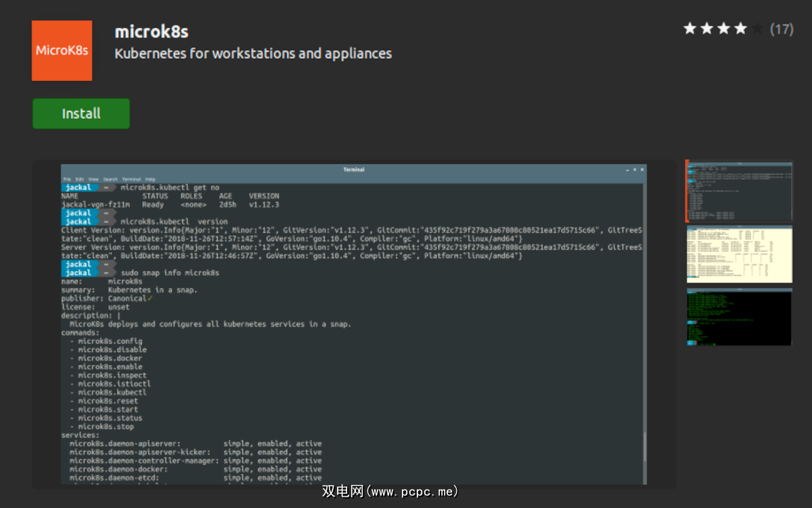Click the microk8s app title

pos(151,31)
